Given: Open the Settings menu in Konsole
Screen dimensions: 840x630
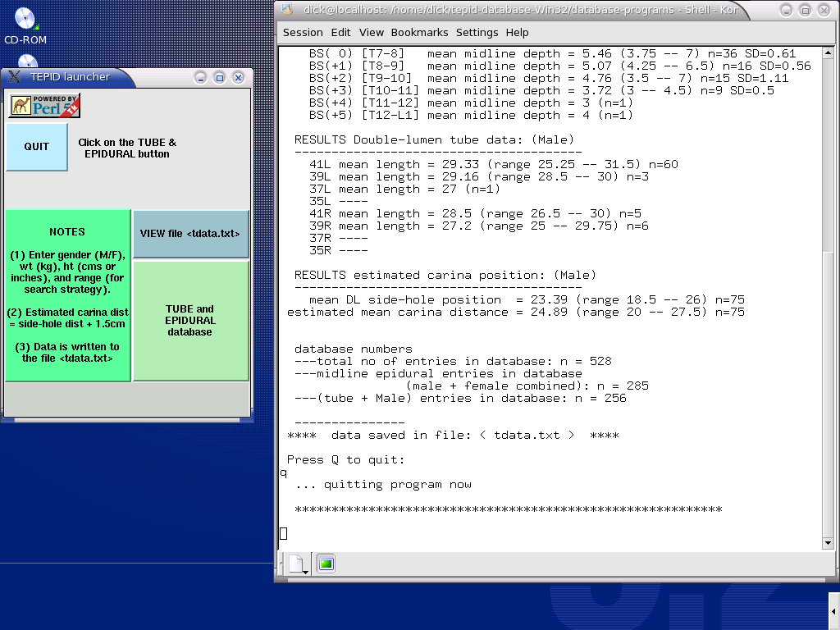Looking at the screenshot, I should coord(477,33).
